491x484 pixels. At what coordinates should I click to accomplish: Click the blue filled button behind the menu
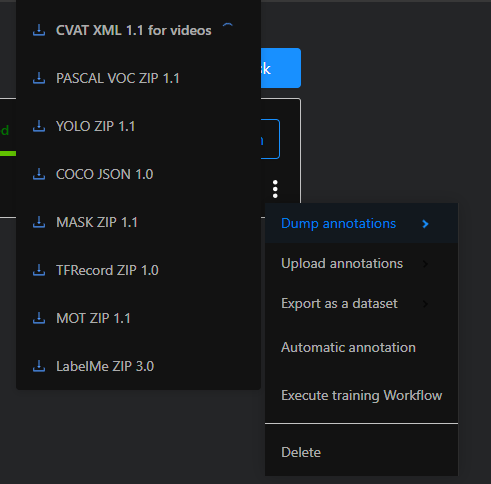pyautogui.click(x=281, y=68)
